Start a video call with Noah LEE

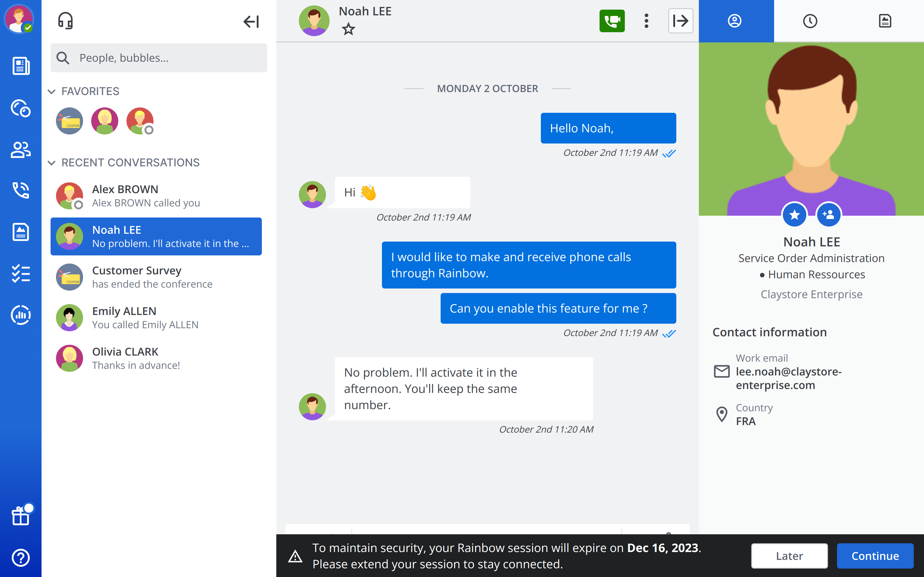pos(612,21)
